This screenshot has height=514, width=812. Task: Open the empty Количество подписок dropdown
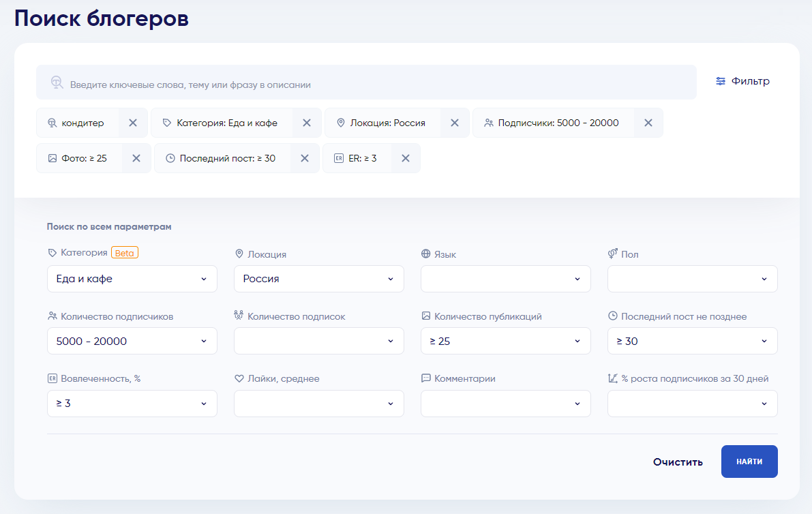tap(319, 341)
